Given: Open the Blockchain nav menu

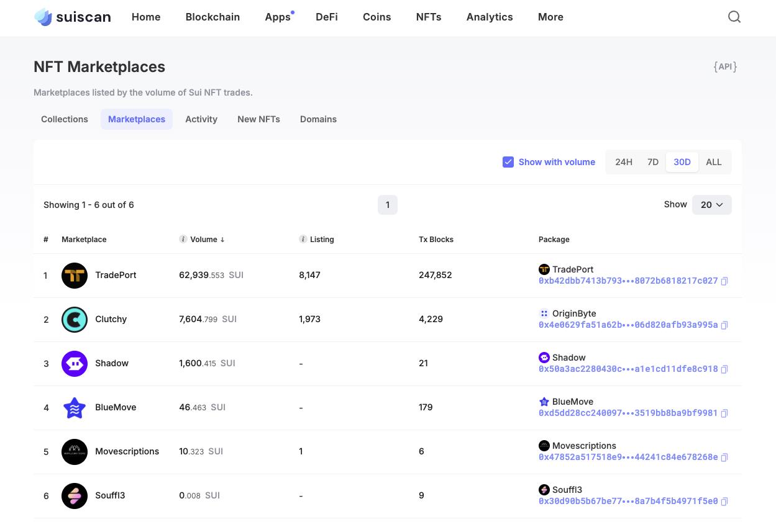Looking at the screenshot, I should coord(212,17).
